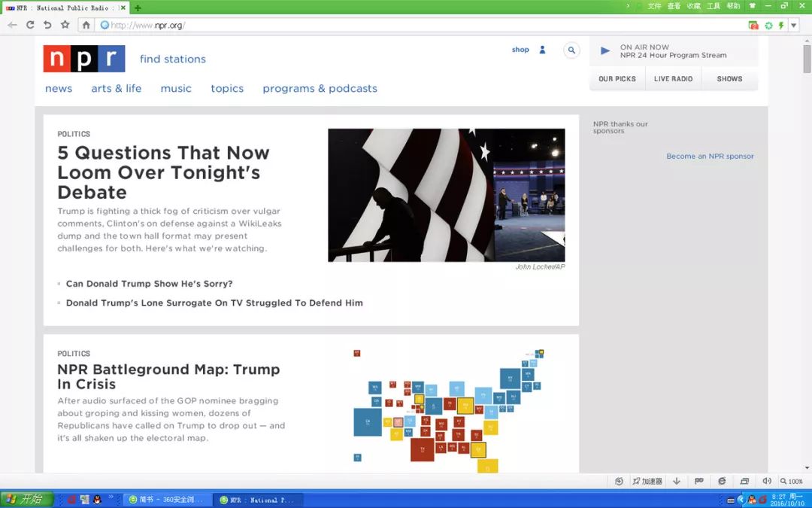The width and height of the screenshot is (812, 508).
Task: Click the user account person icon
Action: 542,50
